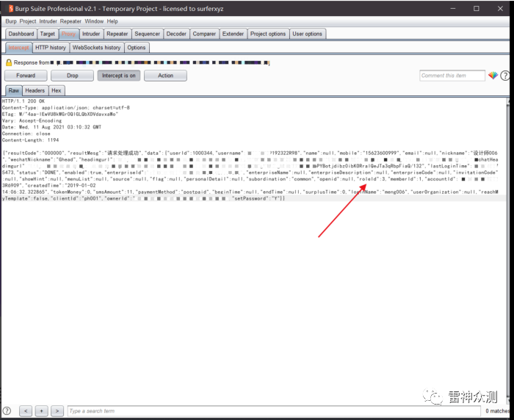
Task: Switch to the Hex view tab
Action: click(x=57, y=90)
